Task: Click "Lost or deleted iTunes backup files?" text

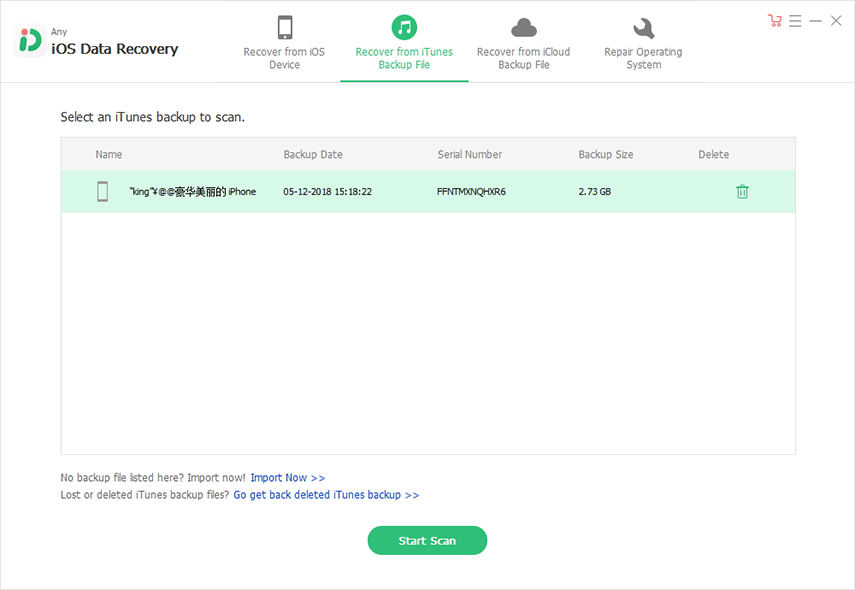Action: point(144,495)
